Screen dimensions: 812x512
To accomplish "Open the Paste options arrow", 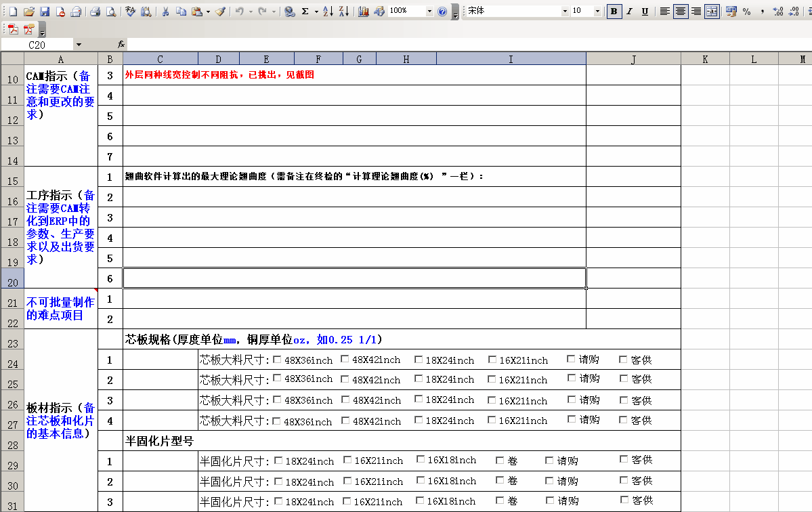I will pyautogui.click(x=208, y=11).
